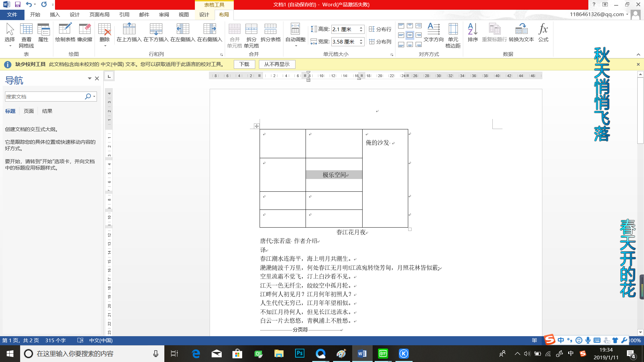Open the References tab
The width and height of the screenshot is (644, 362).
click(x=124, y=15)
